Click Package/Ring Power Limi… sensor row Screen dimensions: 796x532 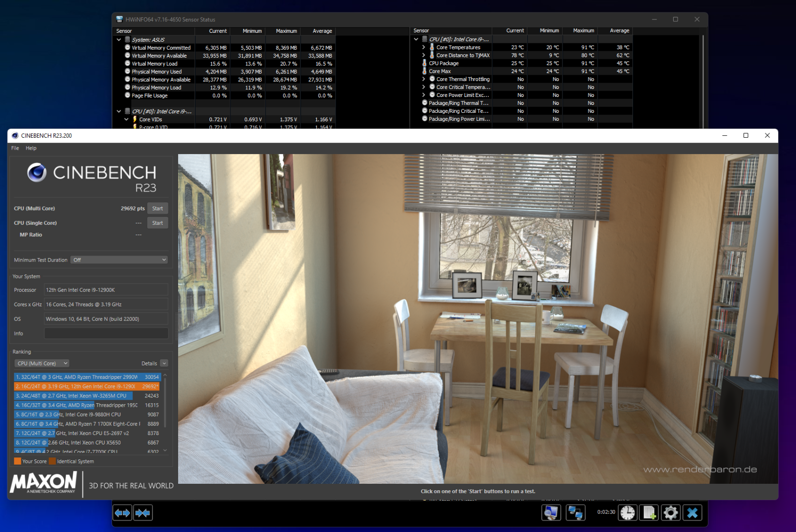pyautogui.click(x=522, y=119)
